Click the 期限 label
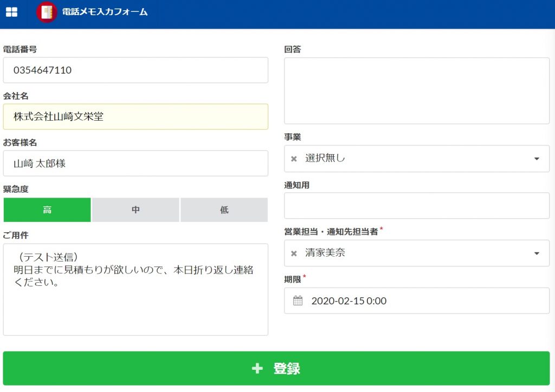Image resolution: width=555 pixels, height=392 pixels. 292,279
